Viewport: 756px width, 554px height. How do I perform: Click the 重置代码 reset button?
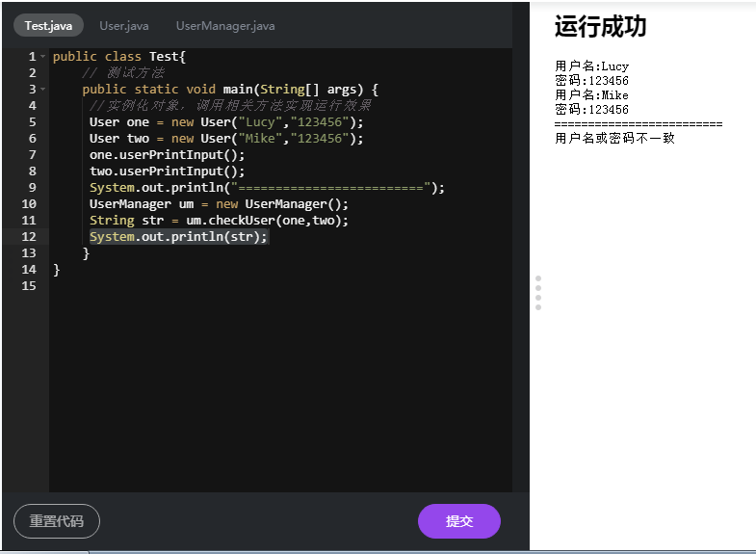(57, 520)
